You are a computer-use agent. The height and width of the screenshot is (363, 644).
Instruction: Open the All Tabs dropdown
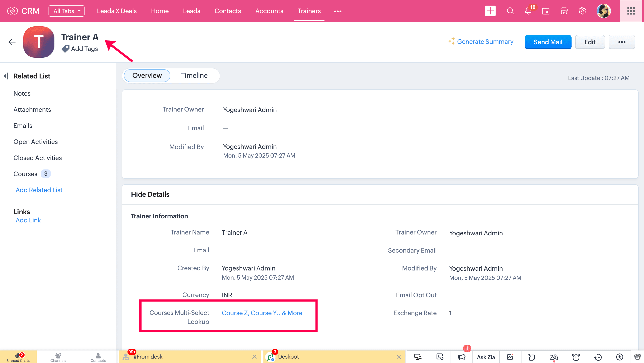(x=66, y=11)
